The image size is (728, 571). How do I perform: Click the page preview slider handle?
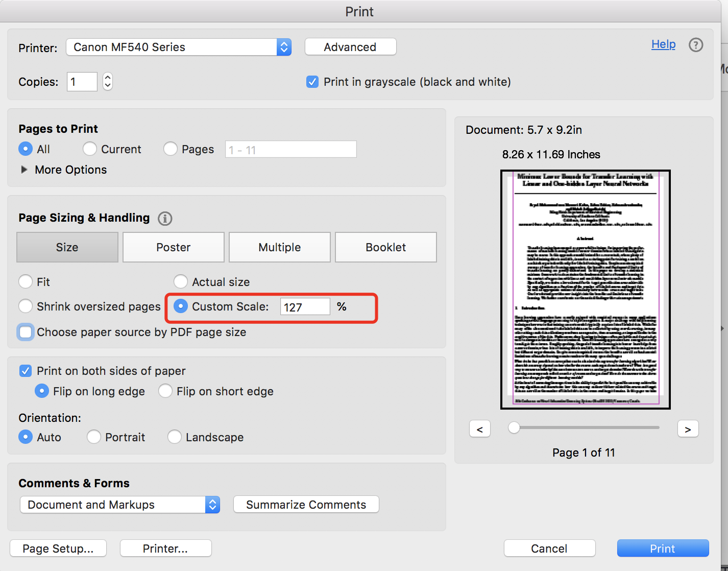[x=514, y=427]
